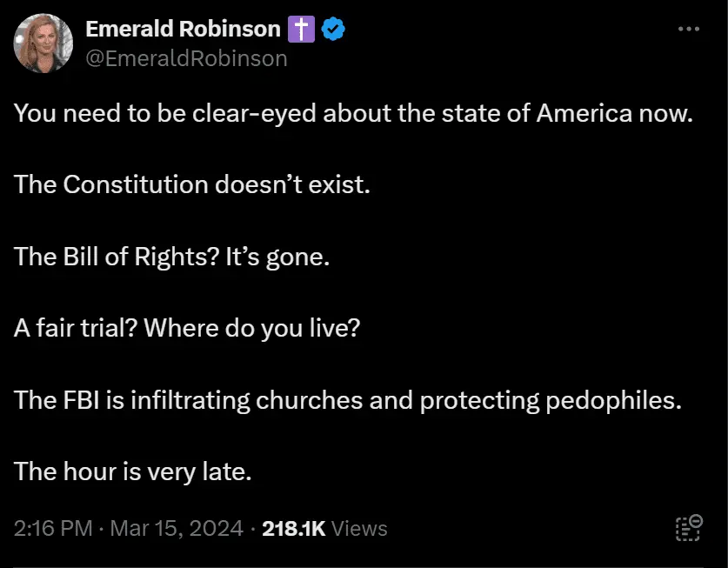This screenshot has height=568, width=728.
Task: Open Emerald Robinson's profile photo
Action: (43, 43)
